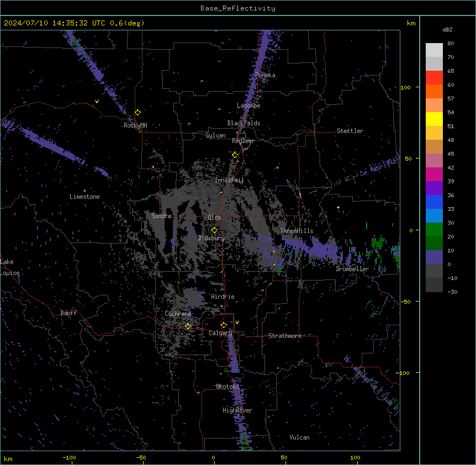Screen dimensions: 476x465
Task: Click the white asterisk east of Innisfail
Action: [x=277, y=167]
